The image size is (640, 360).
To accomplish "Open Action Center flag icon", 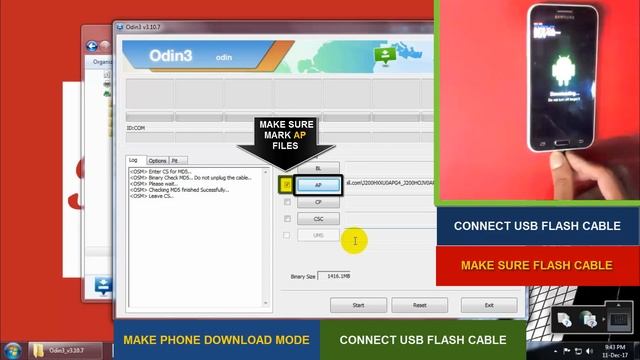I will click(x=567, y=351).
